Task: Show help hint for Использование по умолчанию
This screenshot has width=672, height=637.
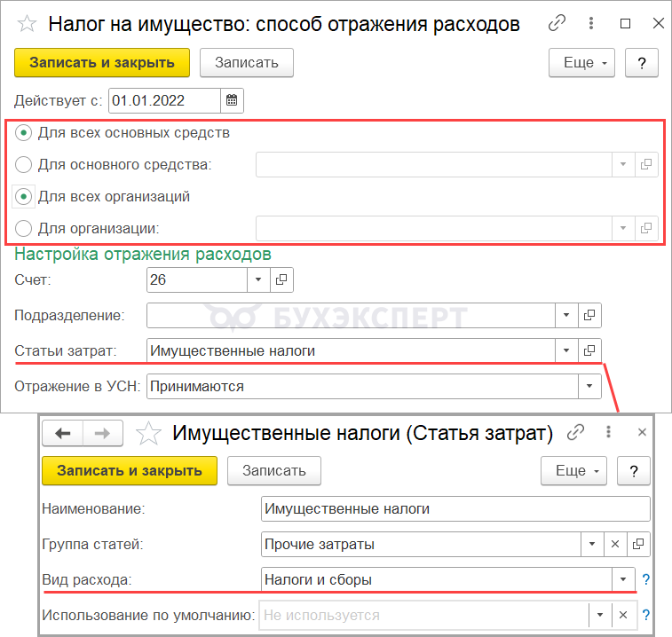Action: tap(646, 615)
